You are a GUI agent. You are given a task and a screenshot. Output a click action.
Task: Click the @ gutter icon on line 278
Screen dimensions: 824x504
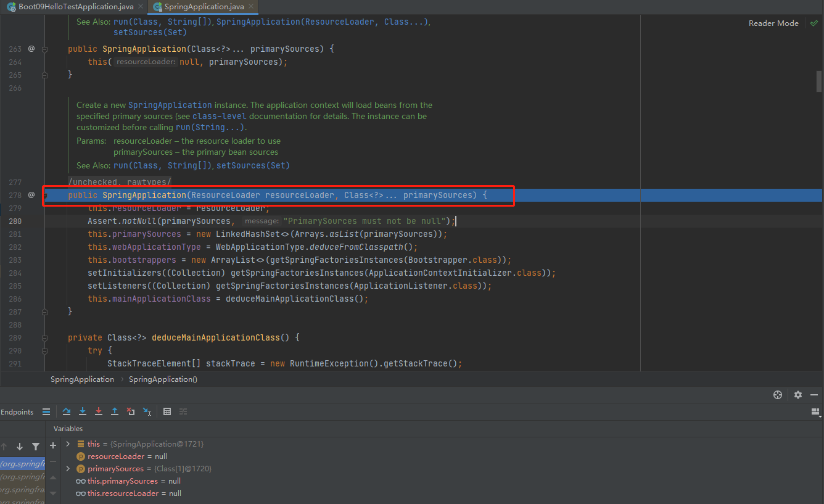31,195
